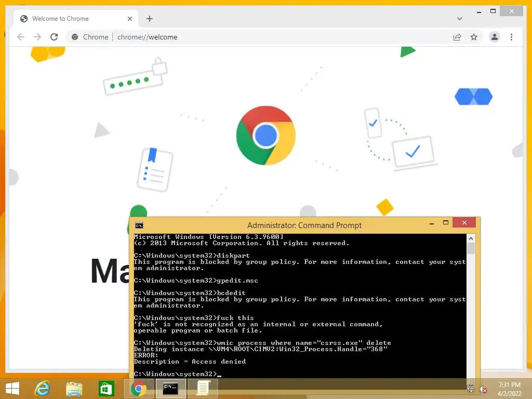Switch to Command Prompt taskbar button
The image size is (532, 399).
[x=170, y=389]
